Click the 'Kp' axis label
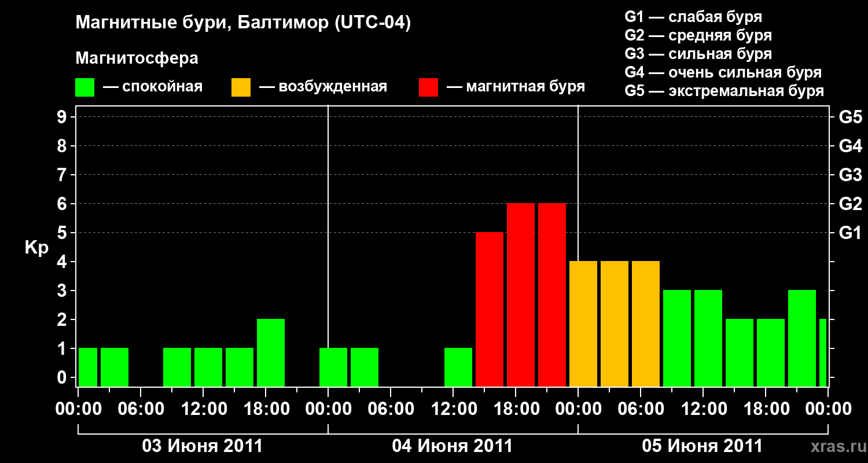Screen dimensions: 868x463 point(36,248)
